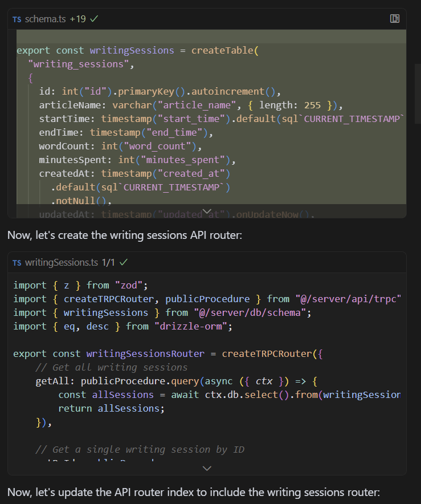Open the writingSessions.ts file link
This screenshot has height=504, width=421.
pos(62,263)
